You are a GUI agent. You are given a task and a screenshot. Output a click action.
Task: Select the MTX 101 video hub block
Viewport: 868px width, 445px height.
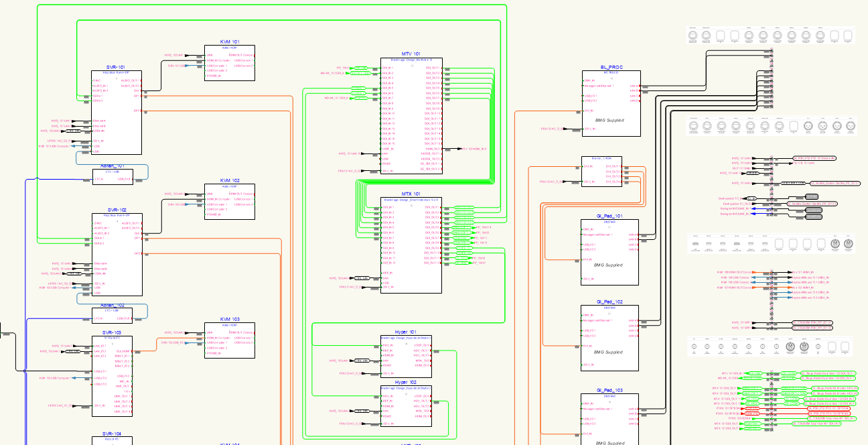(411, 245)
